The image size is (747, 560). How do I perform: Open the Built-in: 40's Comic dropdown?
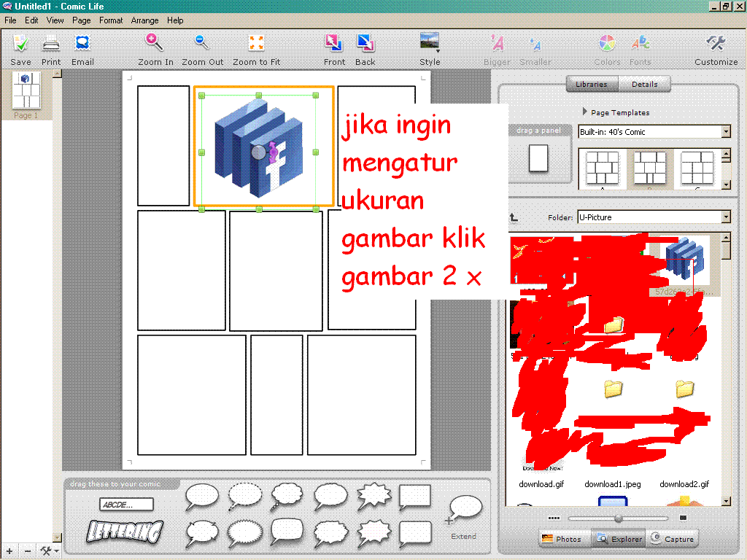pyautogui.click(x=654, y=132)
